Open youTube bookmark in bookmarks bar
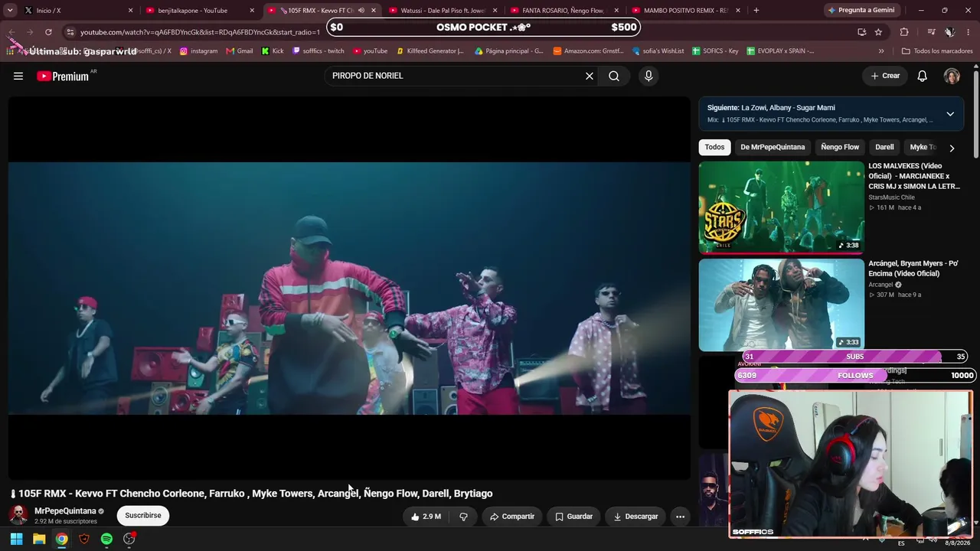The width and height of the screenshot is (980, 551). point(371,51)
